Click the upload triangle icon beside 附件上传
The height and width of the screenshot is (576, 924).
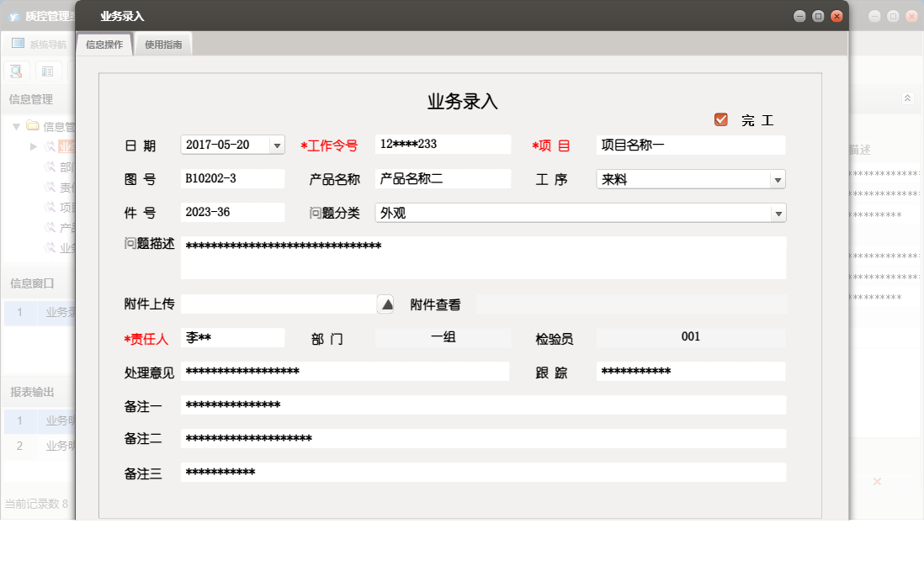386,304
